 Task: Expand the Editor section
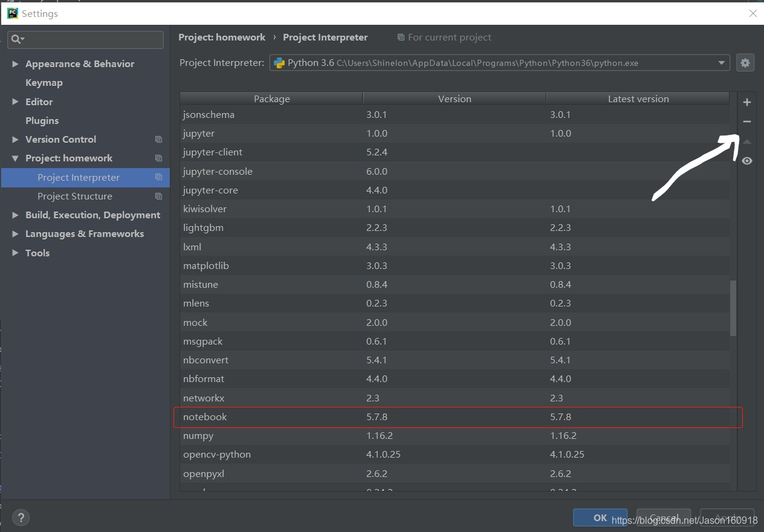pos(15,102)
